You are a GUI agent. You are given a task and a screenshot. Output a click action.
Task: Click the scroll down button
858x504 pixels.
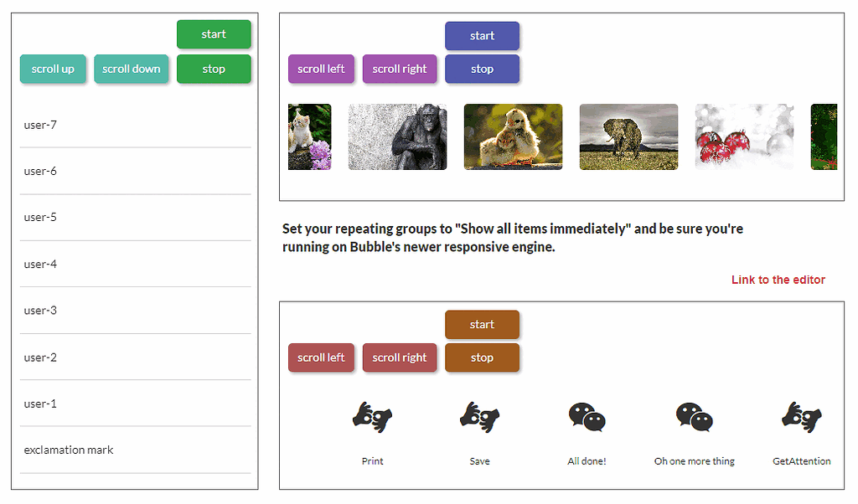(132, 69)
